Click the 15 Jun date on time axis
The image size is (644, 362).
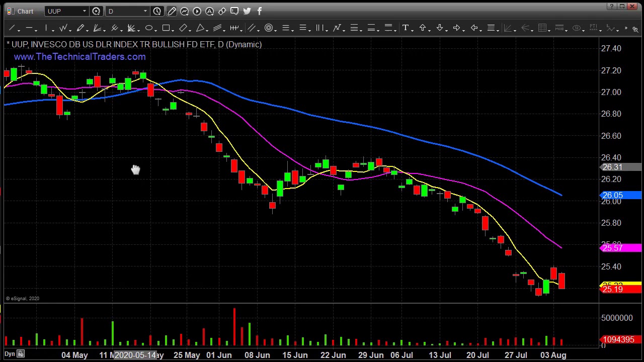tap(295, 355)
